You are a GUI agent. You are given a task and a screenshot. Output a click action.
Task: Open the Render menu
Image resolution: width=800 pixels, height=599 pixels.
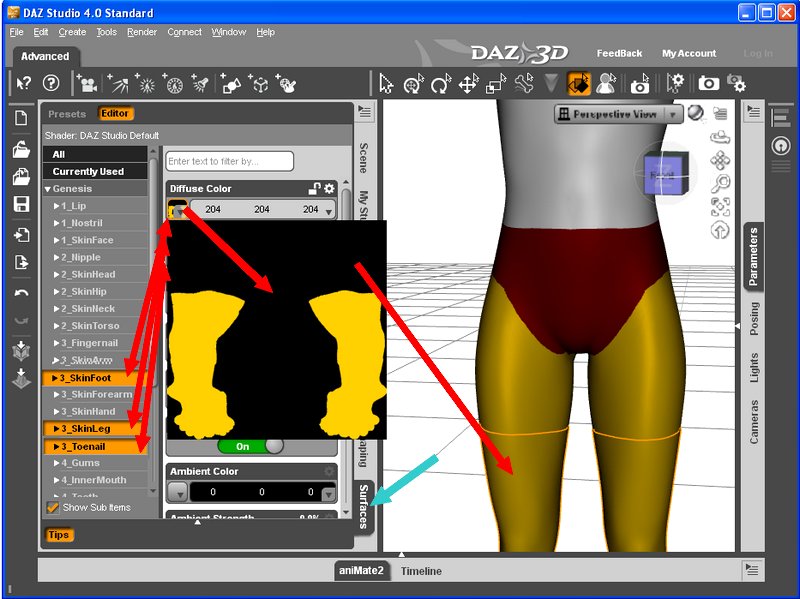(142, 32)
